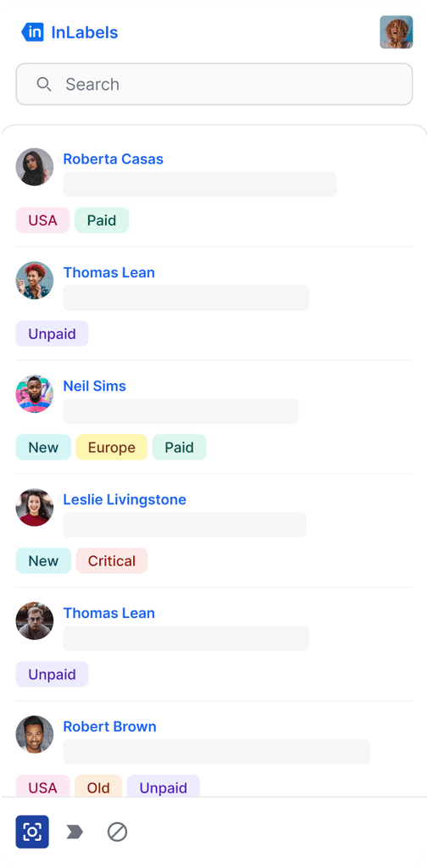Select the scan profile icon in bottom bar

click(32, 832)
